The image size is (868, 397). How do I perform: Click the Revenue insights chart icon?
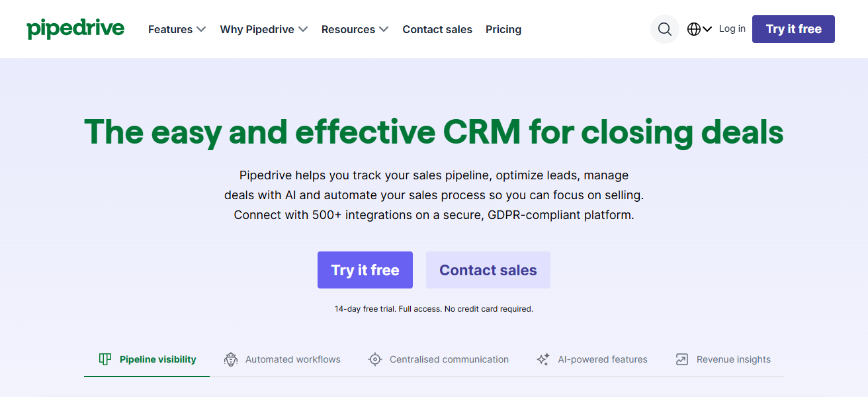tap(682, 359)
